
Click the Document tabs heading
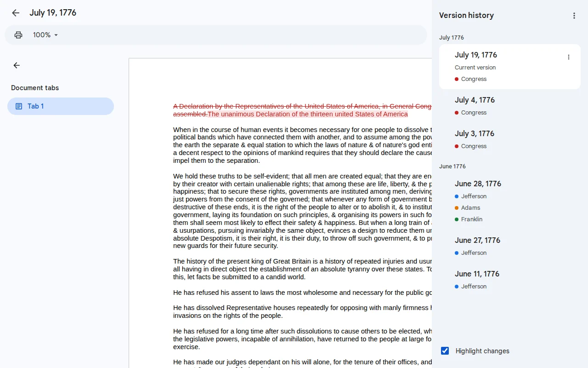[x=35, y=88]
